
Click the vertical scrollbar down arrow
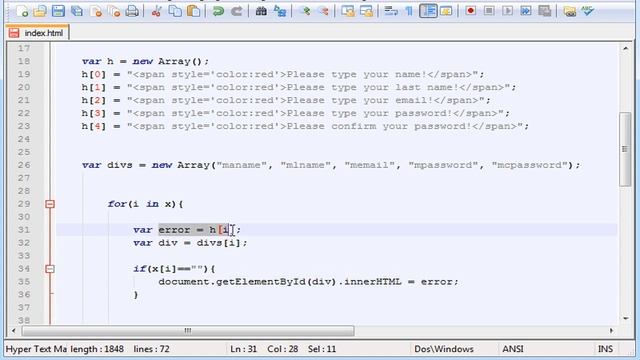tap(625, 318)
